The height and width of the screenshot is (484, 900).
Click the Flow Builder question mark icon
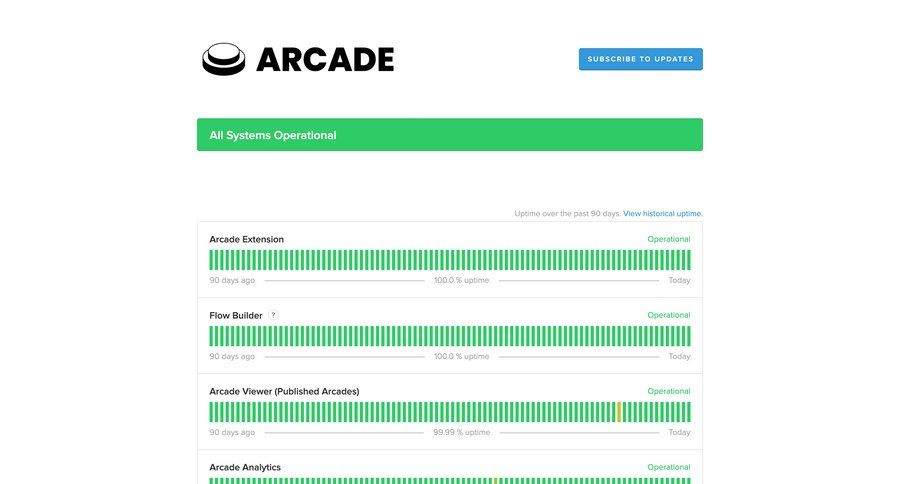click(273, 315)
